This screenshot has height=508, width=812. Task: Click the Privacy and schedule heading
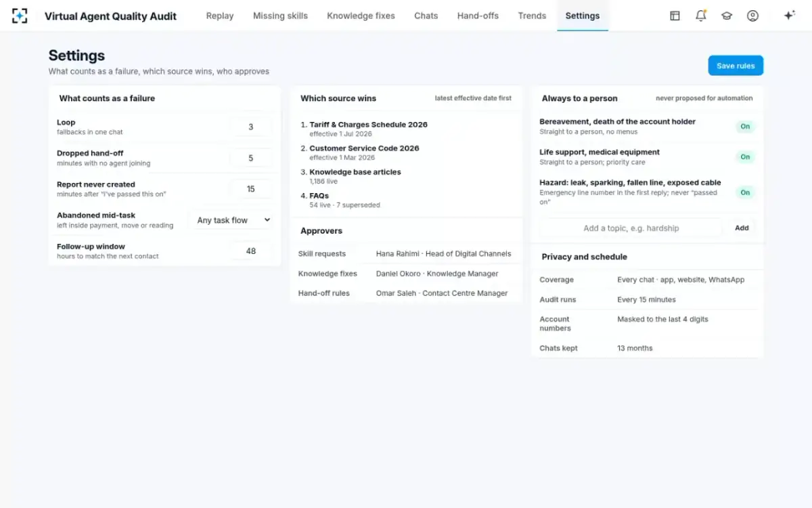(x=584, y=257)
